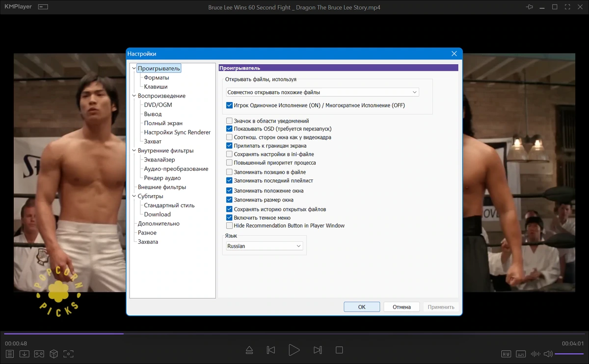Open DVD/OGM settings page
The image size is (589, 364).
point(158,105)
